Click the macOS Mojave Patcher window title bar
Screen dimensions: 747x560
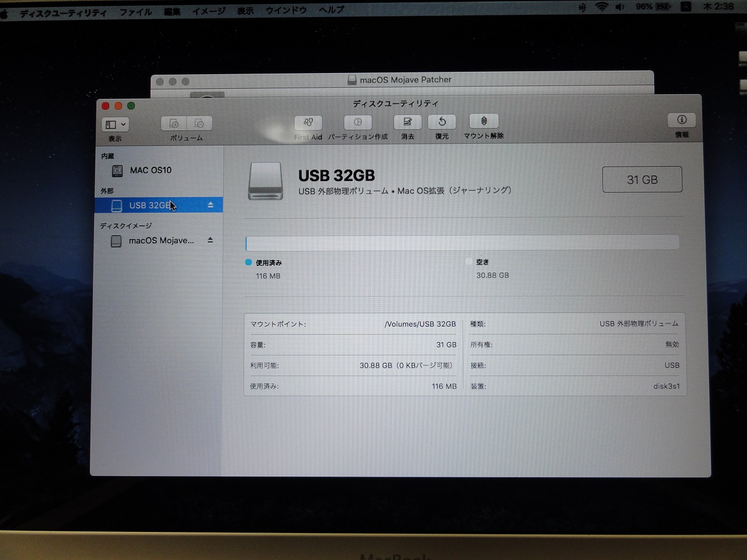pyautogui.click(x=402, y=80)
